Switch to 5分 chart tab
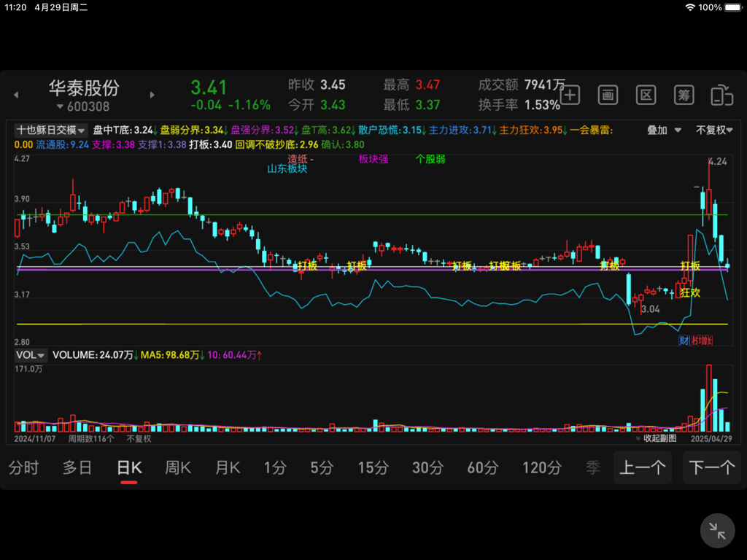The width and height of the screenshot is (747, 560). point(322,467)
